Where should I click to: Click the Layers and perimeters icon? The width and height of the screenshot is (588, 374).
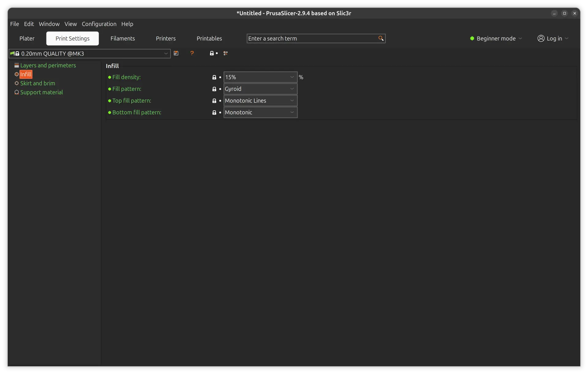click(x=17, y=65)
